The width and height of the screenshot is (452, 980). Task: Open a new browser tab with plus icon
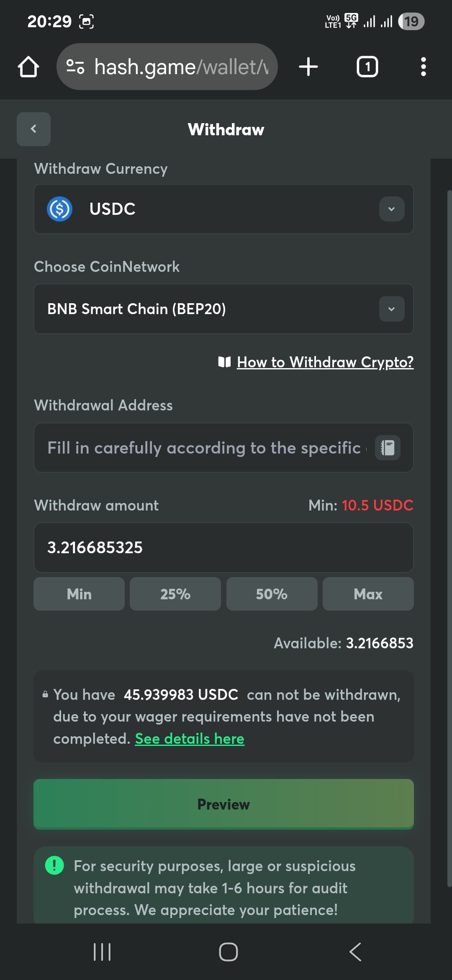(x=308, y=67)
